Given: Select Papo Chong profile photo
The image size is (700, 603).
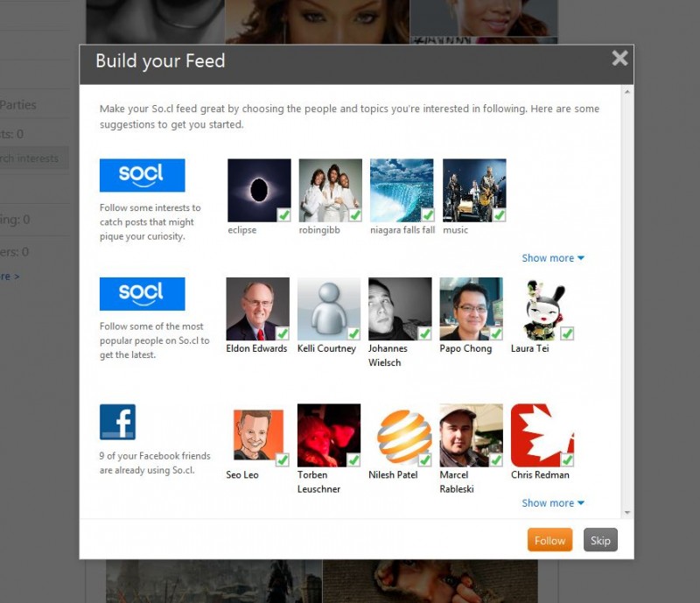Looking at the screenshot, I should coord(471,309).
